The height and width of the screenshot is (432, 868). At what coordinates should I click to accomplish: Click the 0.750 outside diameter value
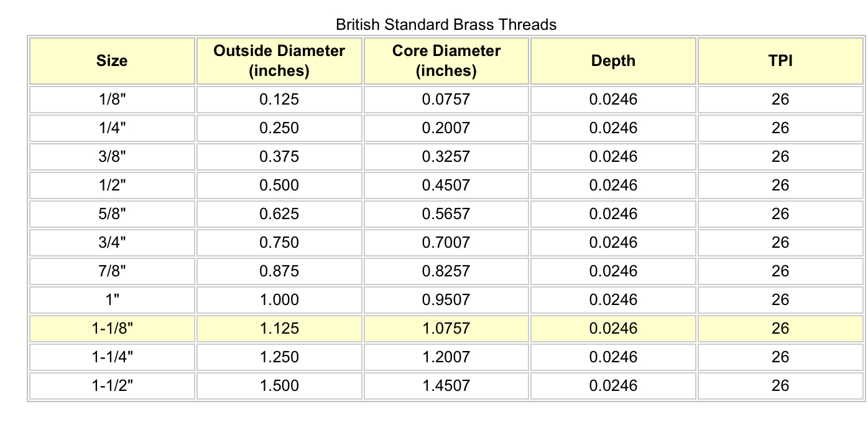point(279,243)
